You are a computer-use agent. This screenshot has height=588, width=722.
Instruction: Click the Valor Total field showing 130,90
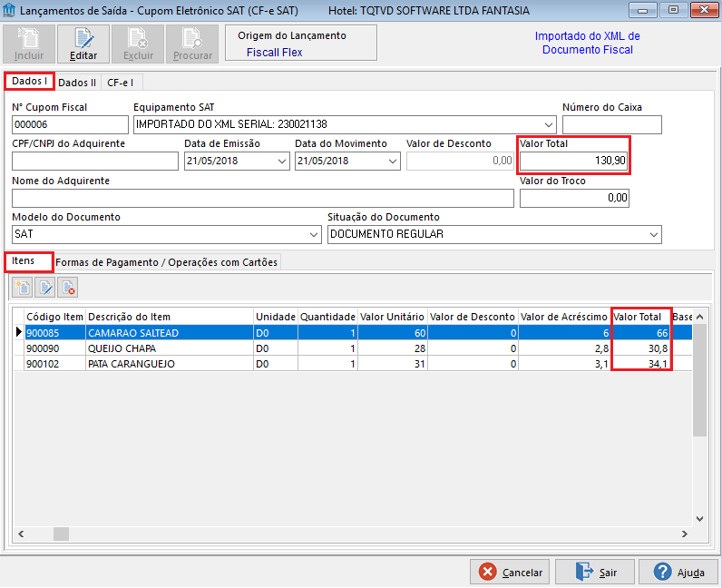coord(574,161)
